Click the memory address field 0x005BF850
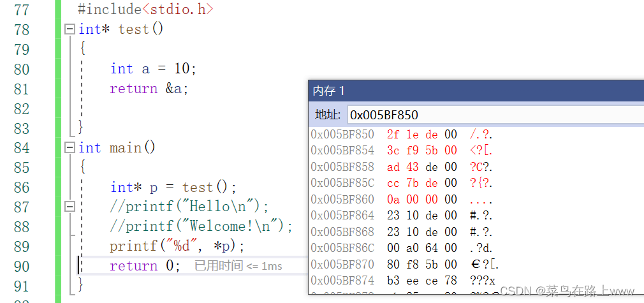Viewport: 644px width, 303px height. tap(495, 115)
